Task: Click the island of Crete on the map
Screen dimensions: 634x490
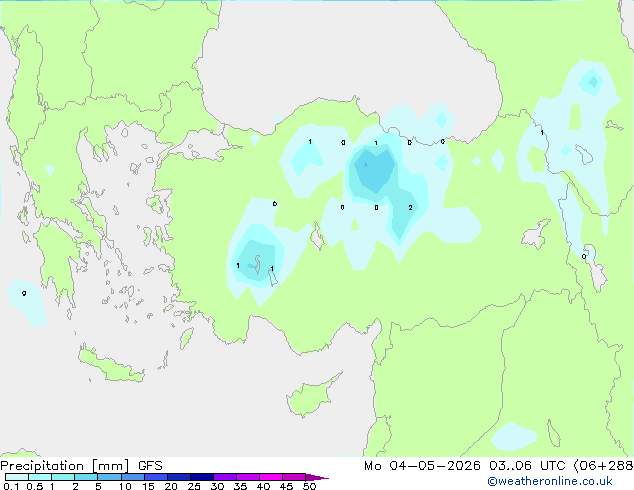Action: click(x=111, y=364)
